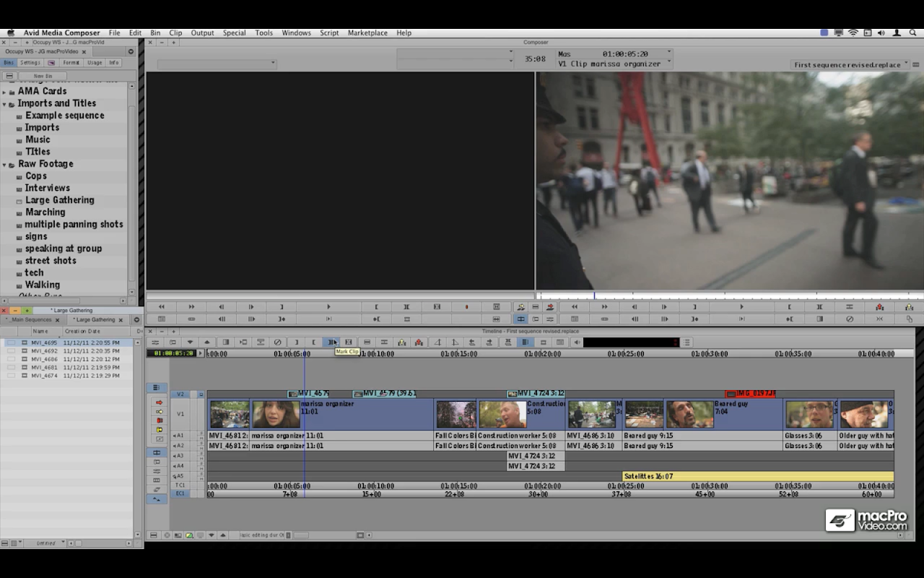Expand the AMA Cards folder

4,92
